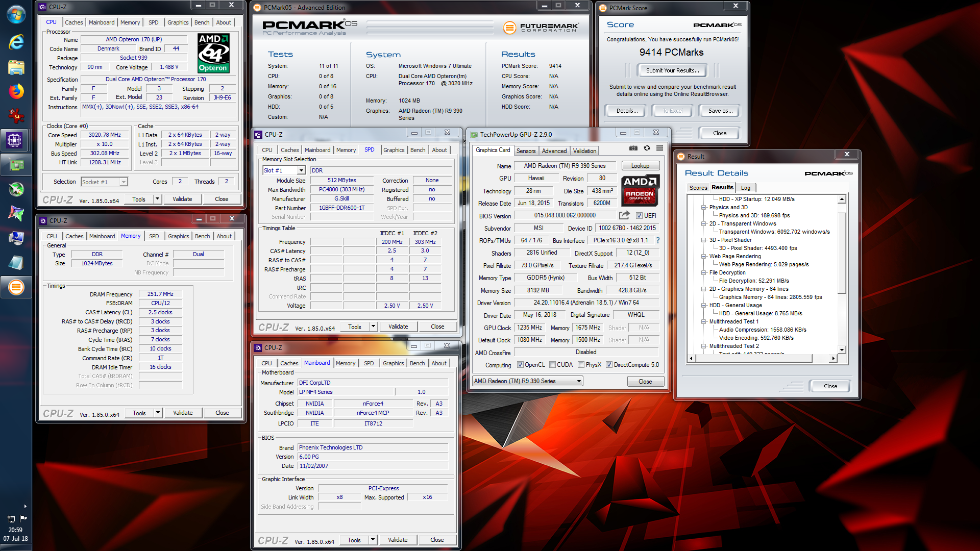Open Tools dropdown arrow in CPU-Z Memory window
Screen dimensions: 980x551
point(158,413)
